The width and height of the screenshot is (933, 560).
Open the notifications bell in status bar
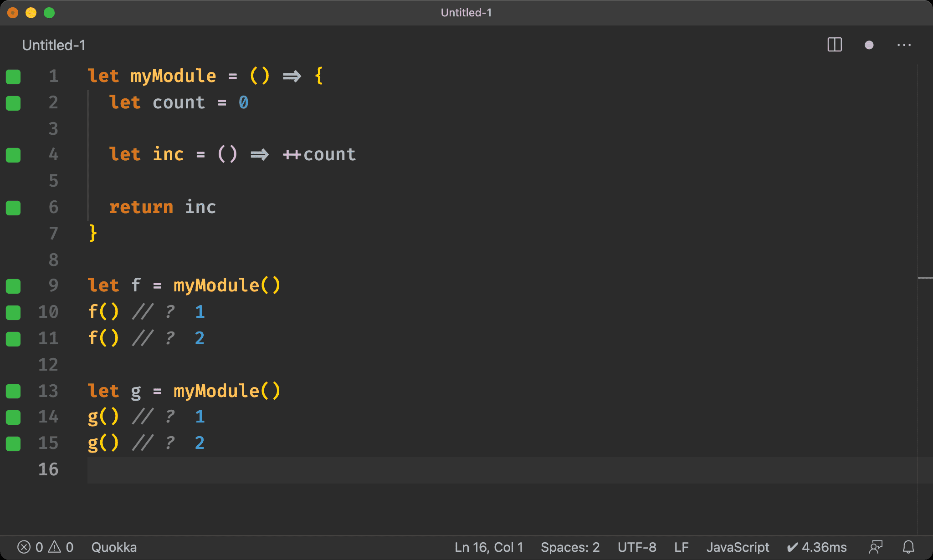click(908, 547)
